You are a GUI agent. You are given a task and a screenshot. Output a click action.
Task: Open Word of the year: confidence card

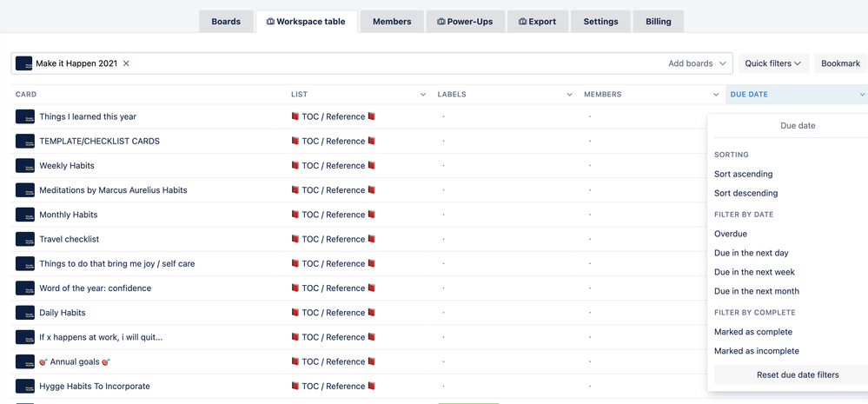point(95,288)
